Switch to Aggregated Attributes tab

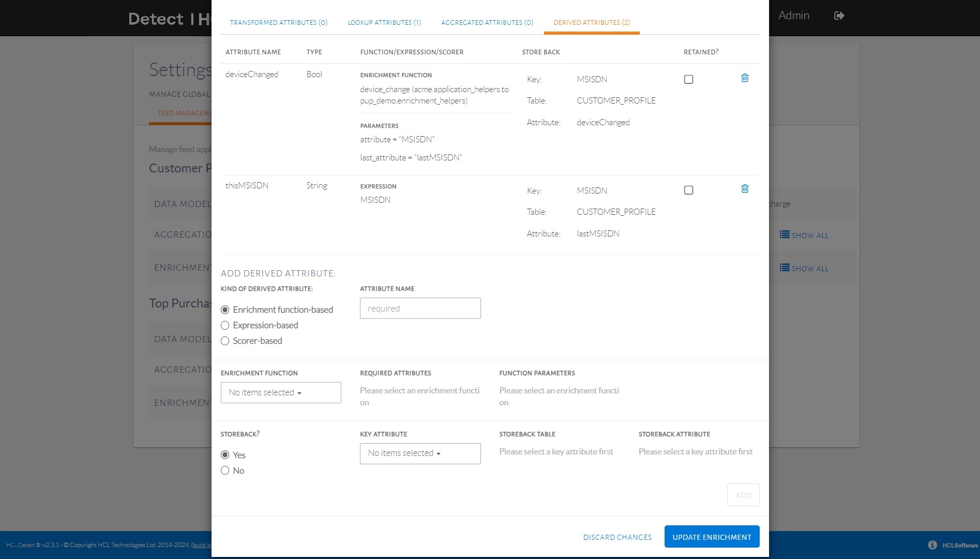pos(487,23)
